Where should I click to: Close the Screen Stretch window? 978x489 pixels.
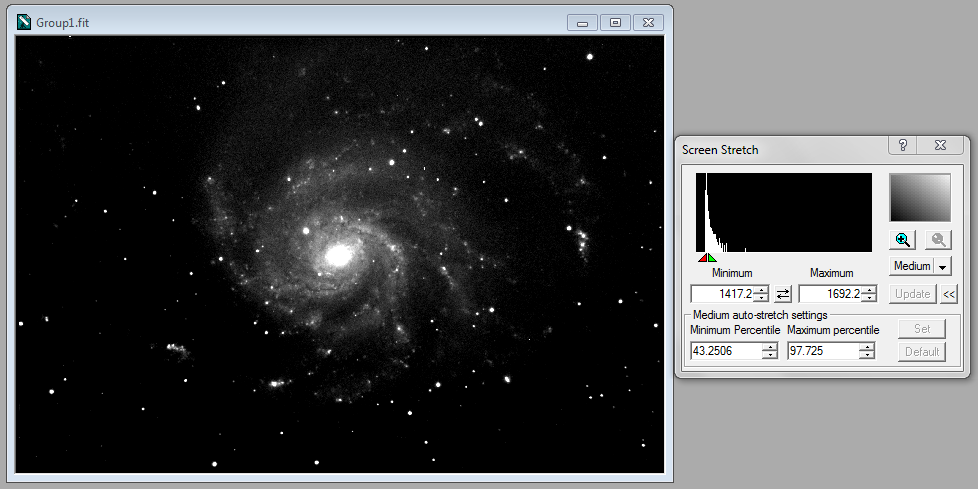point(941,145)
